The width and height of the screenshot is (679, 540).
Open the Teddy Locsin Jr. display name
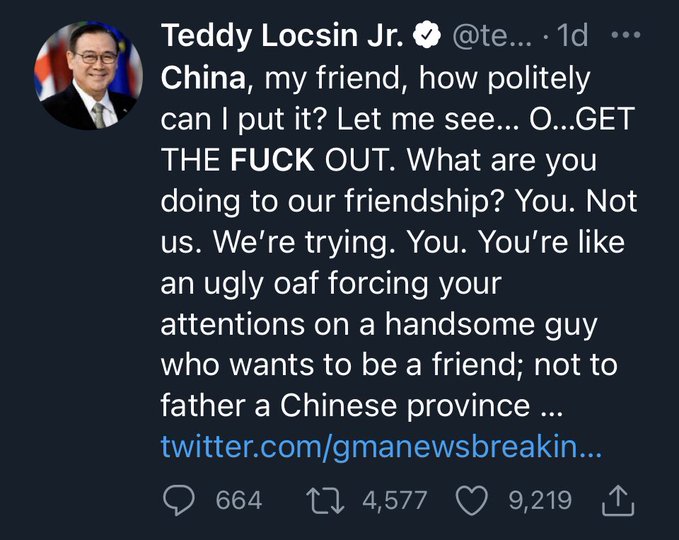pos(282,35)
